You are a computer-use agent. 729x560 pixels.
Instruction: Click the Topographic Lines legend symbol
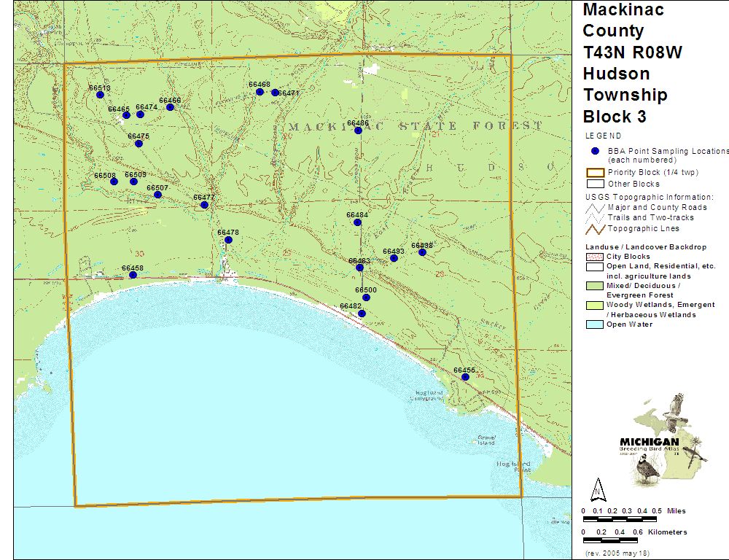pos(595,229)
